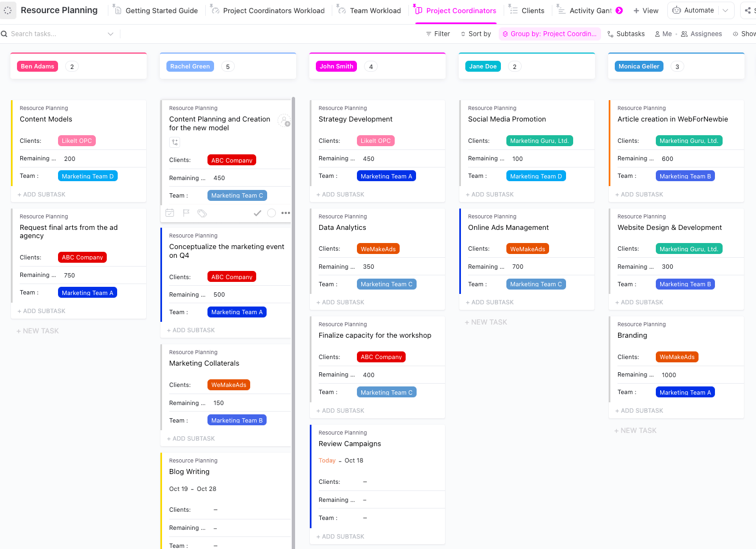The width and height of the screenshot is (756, 549).
Task: Click New Task under Ben Adams column
Action: point(38,331)
